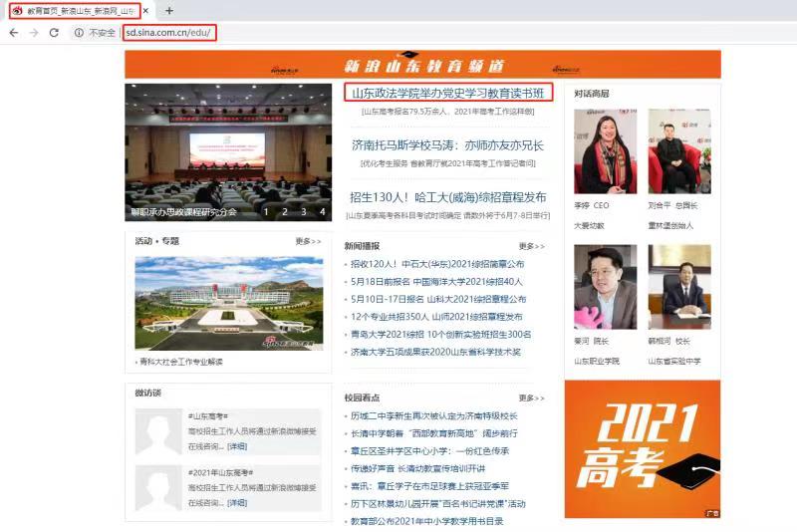Open the portrait above the 总园长 caption
Image resolution: width=797 pixels, height=532 pixels.
(x=679, y=151)
